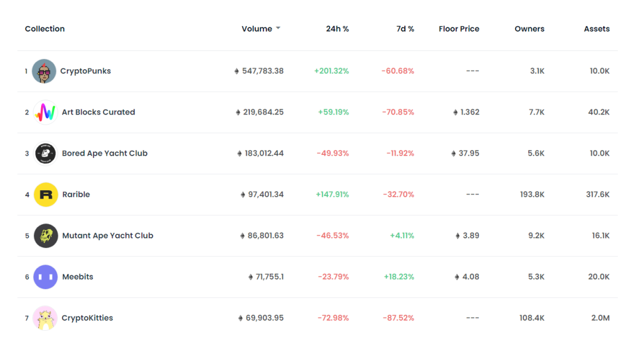Open the CryptoPunks collection name link
The width and height of the screenshot is (644, 338).
(85, 70)
